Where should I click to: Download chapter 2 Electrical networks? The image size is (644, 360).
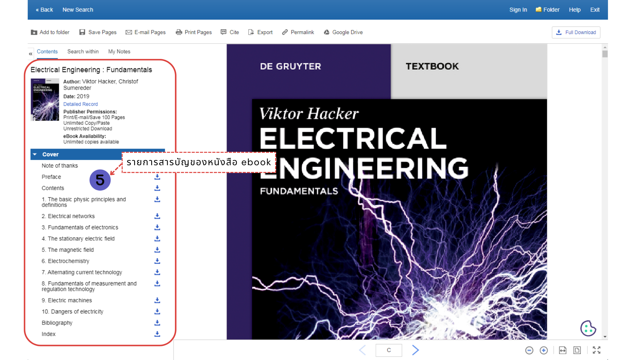tap(157, 216)
